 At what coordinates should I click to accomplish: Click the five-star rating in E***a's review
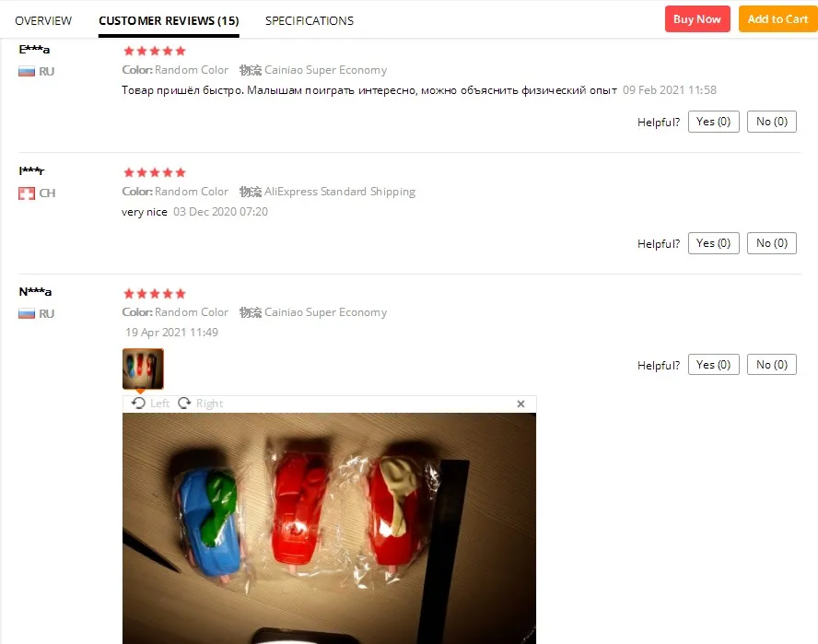(155, 52)
